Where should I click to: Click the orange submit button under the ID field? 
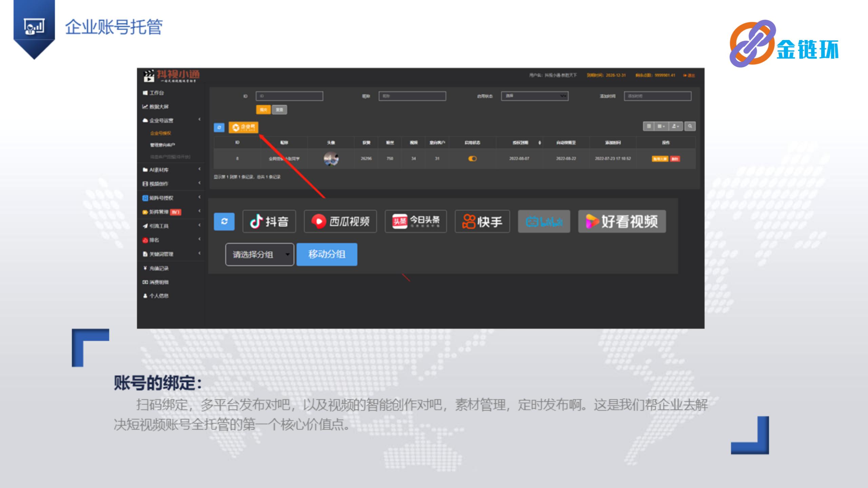coord(263,110)
